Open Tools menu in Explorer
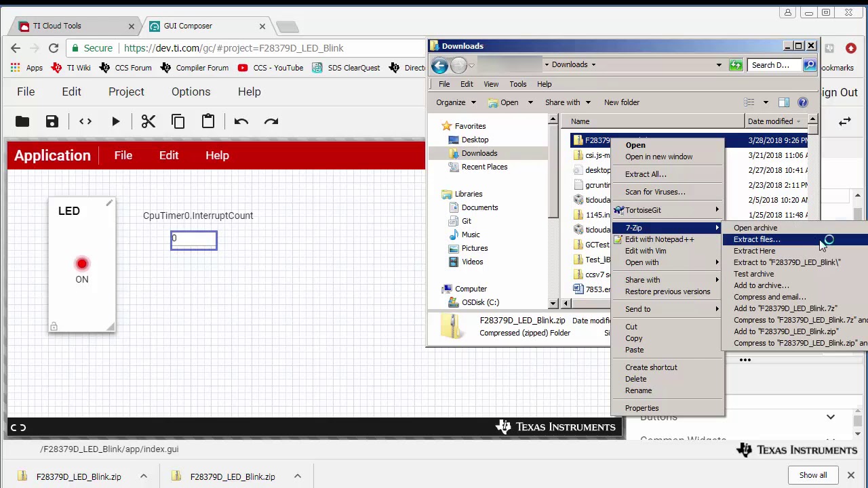The image size is (868, 488). [x=517, y=84]
